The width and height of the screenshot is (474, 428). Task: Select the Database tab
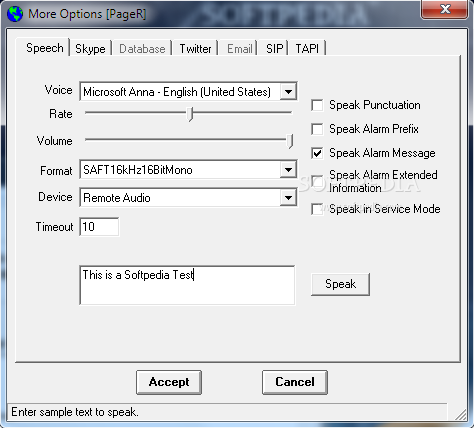coord(142,49)
